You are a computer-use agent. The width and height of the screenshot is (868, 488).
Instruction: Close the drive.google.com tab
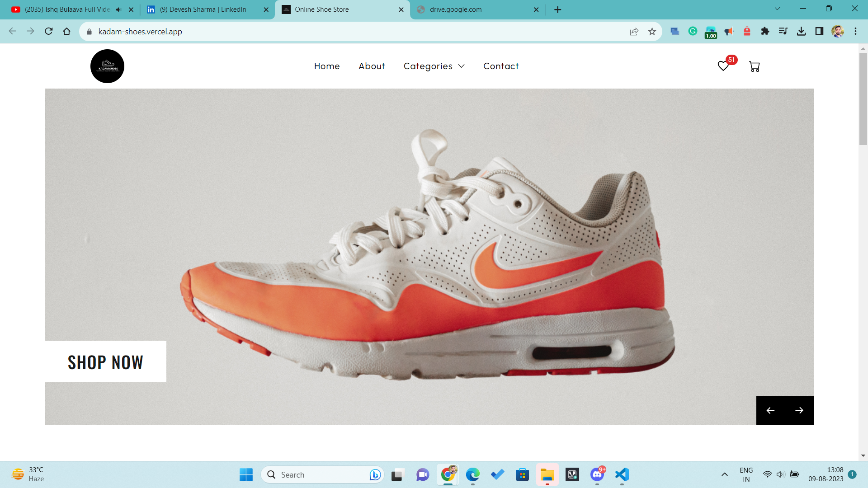(536, 9)
